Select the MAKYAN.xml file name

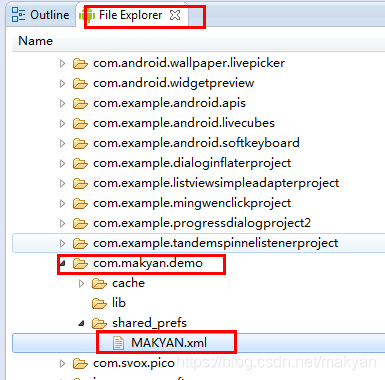coord(169,343)
